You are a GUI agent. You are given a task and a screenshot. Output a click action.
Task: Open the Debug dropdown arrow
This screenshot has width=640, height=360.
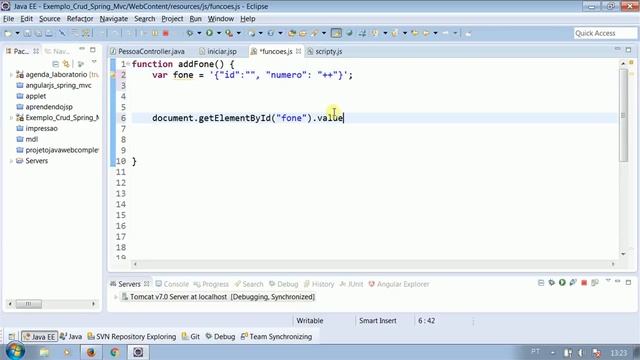point(199,33)
